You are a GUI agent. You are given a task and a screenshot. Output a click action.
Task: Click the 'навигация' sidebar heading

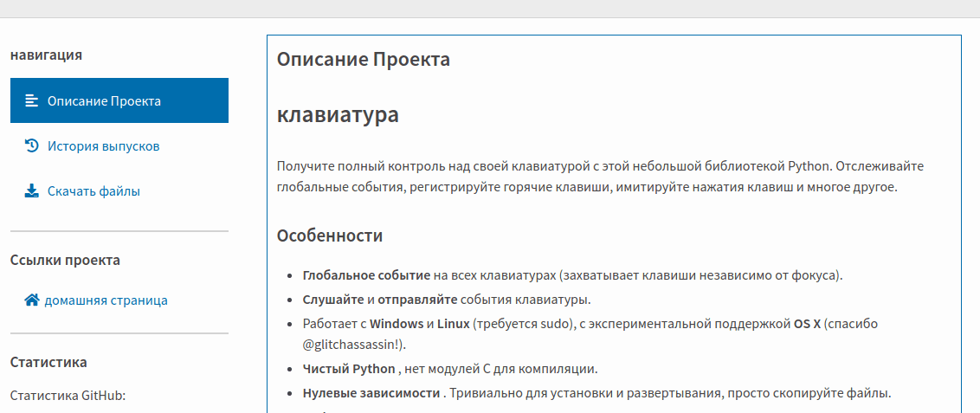coord(46,55)
